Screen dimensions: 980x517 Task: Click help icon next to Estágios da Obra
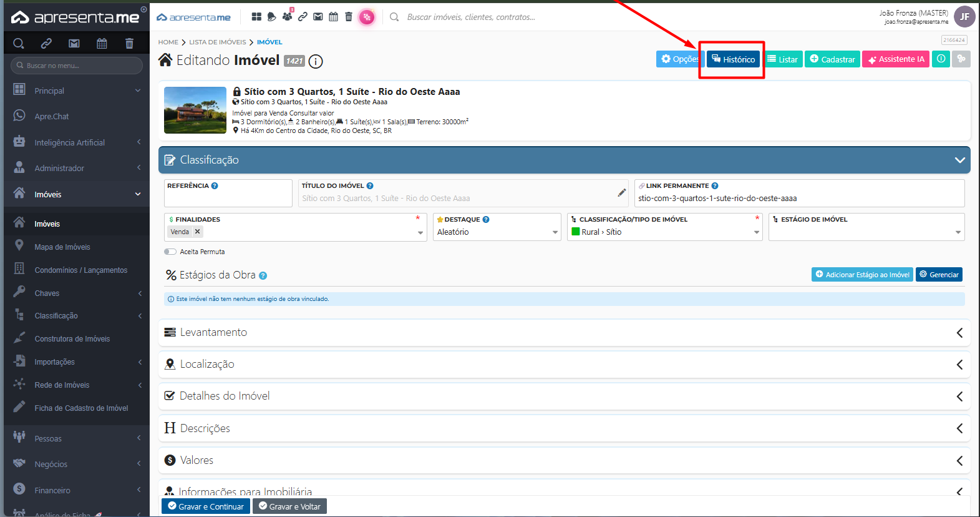(x=263, y=275)
